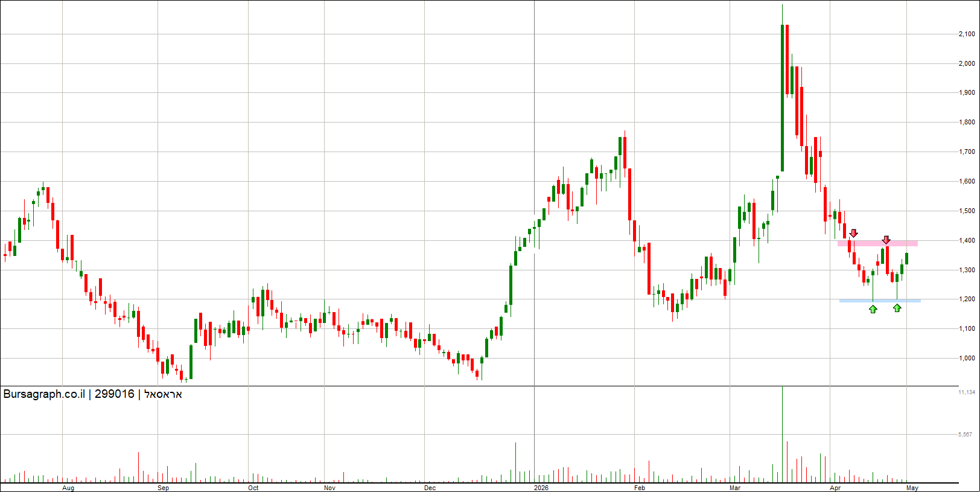This screenshot has height=492, width=980.
Task: Click the 2,100 price axis label
Action: pos(967,34)
